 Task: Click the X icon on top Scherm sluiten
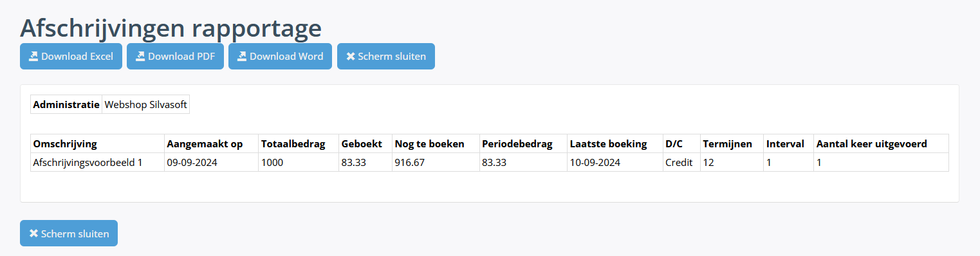point(351,56)
